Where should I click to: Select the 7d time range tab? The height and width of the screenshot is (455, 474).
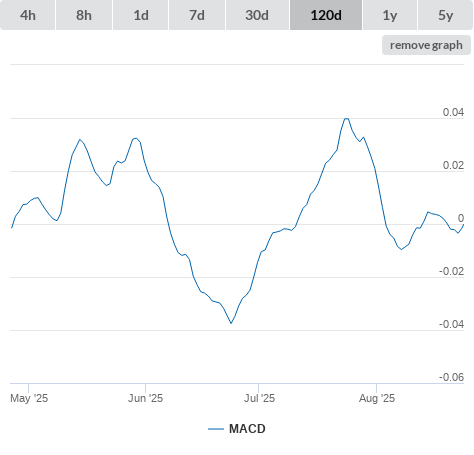point(197,15)
